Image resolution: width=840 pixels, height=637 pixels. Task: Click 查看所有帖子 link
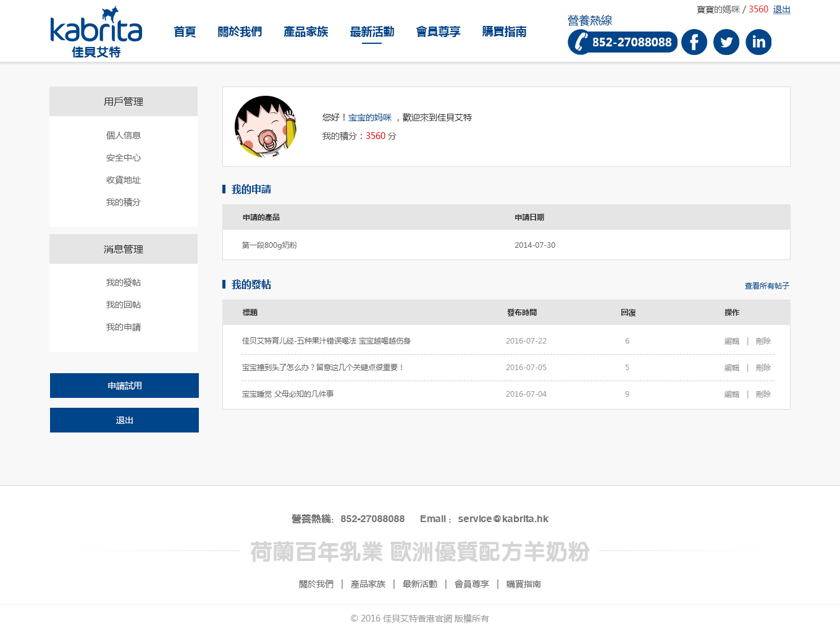coord(767,286)
